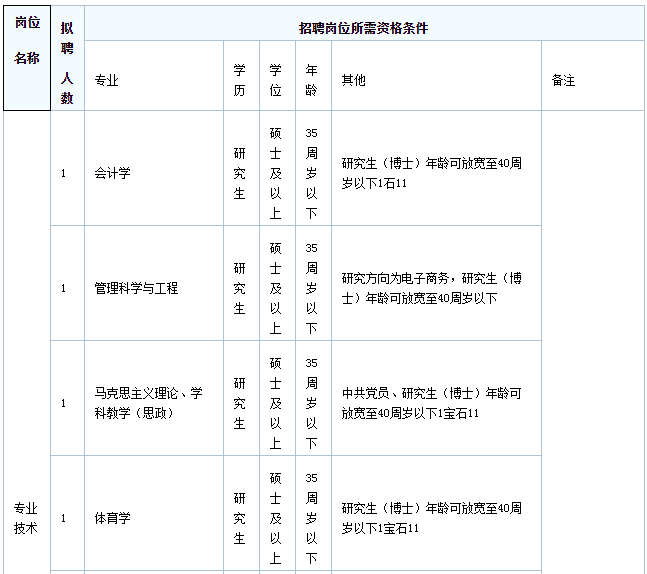Click the 招聘岗位所需资格条件 header
This screenshot has width=647, height=574.
(363, 28)
